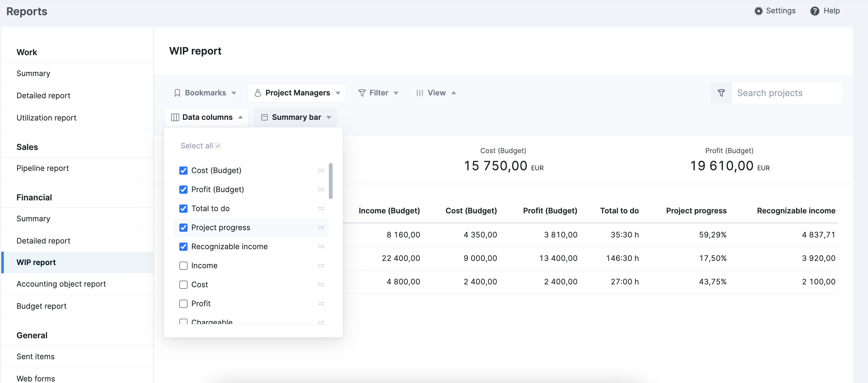Click the 4 837,71 recognizable income cell
868x383 pixels.
pos(819,235)
